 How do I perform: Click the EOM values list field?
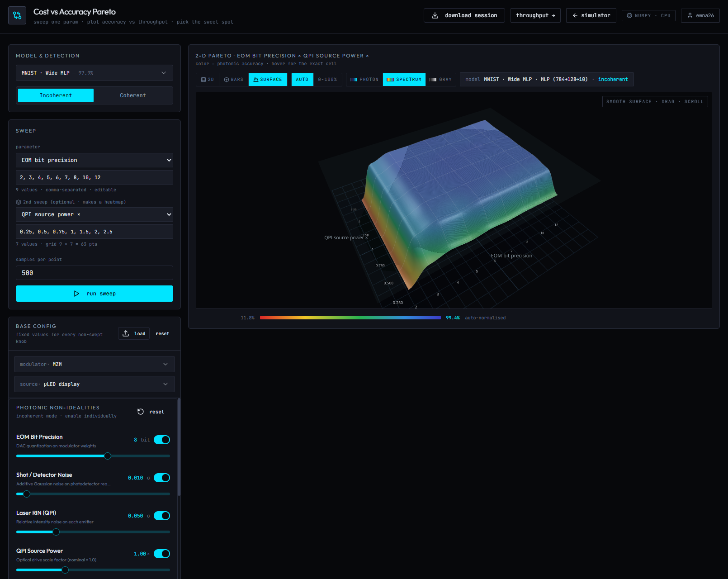[95, 177]
